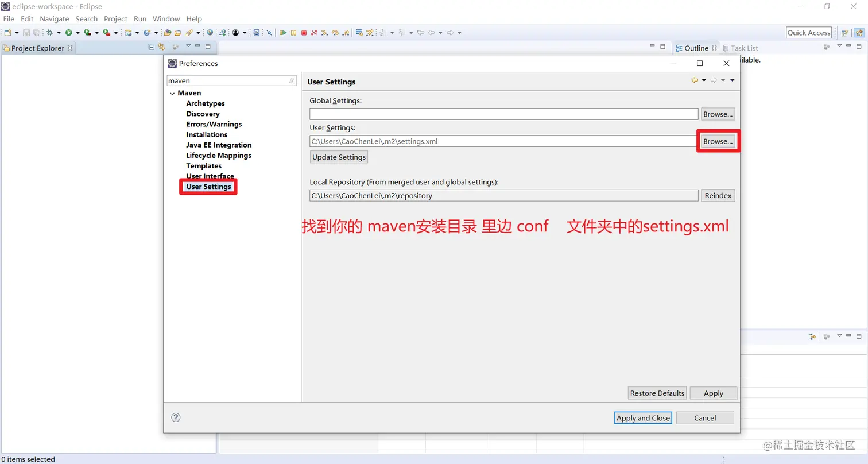This screenshot has height=464, width=868.
Task: Click the External Tools run icon
Action: click(x=106, y=33)
